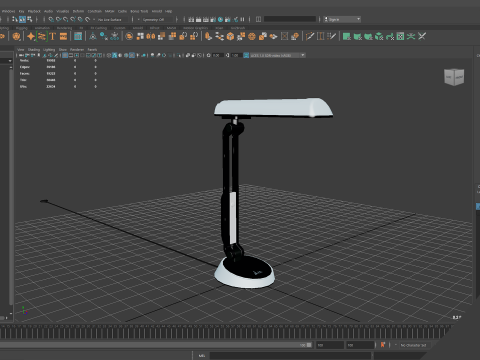The width and height of the screenshot is (480, 360).
Task: Open the Bonus Tools menu
Action: point(139,11)
